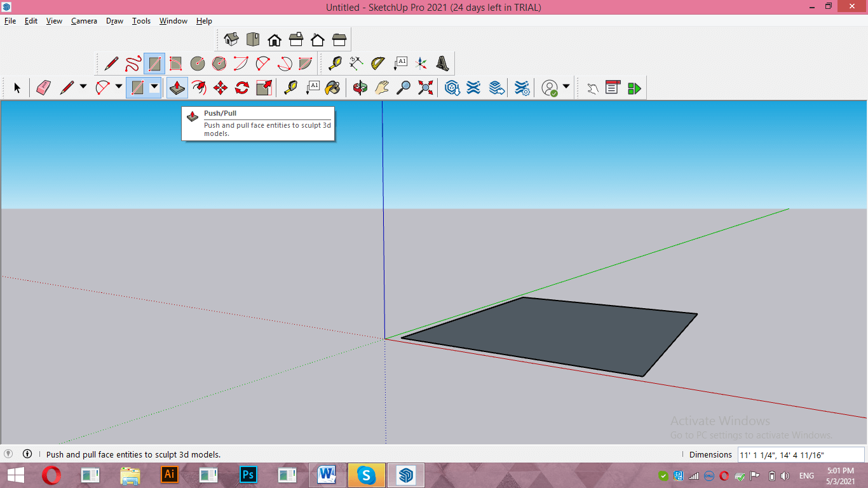Click the Dimensions measurement input box
The image size is (868, 488).
(x=801, y=454)
